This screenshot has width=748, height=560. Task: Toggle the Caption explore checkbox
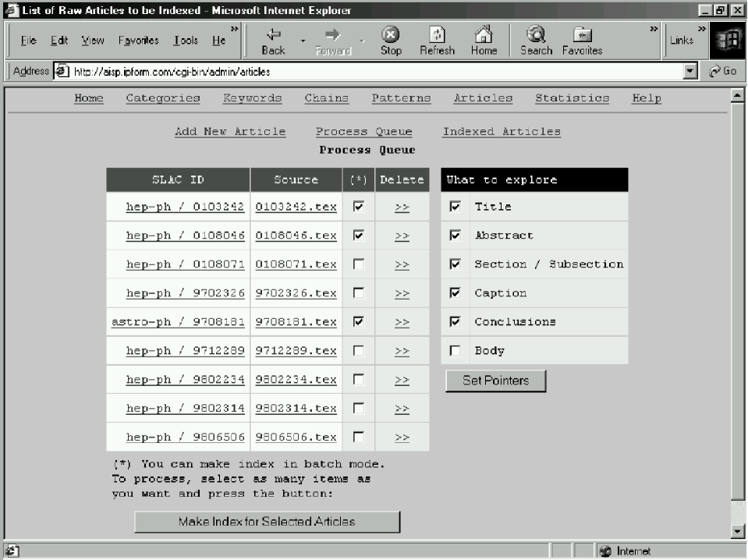click(x=455, y=292)
